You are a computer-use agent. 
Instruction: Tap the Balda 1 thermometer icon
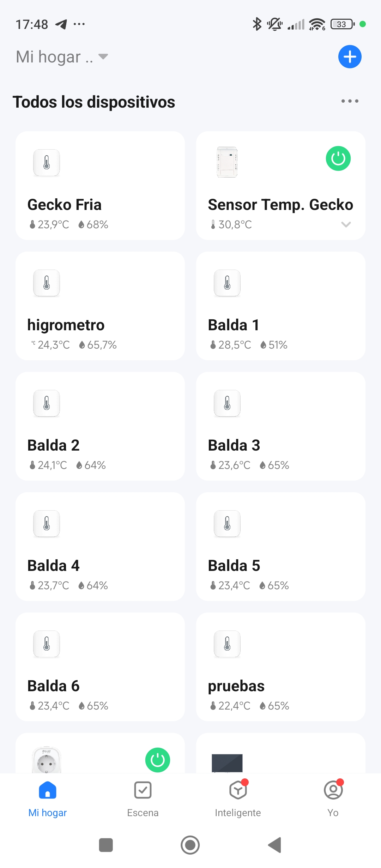click(227, 283)
